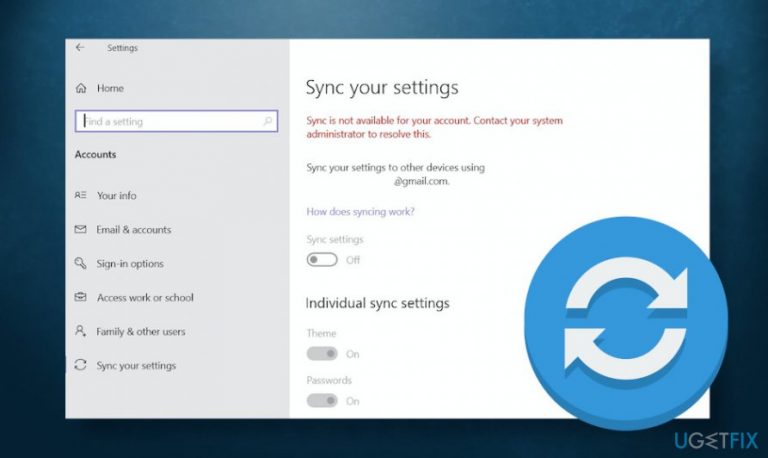Open Family & other users
The height and width of the screenshot is (458, 768).
[x=141, y=332]
